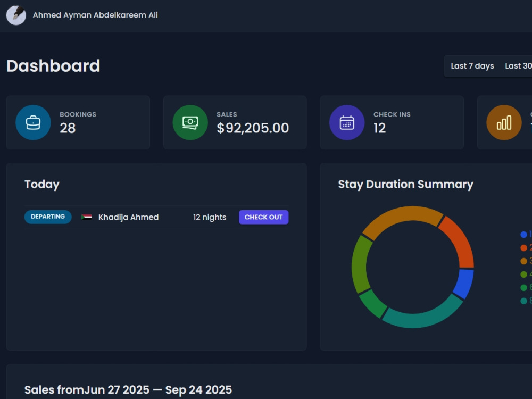Click the blue segment of donut chart
532x399 pixels.
tap(464, 284)
